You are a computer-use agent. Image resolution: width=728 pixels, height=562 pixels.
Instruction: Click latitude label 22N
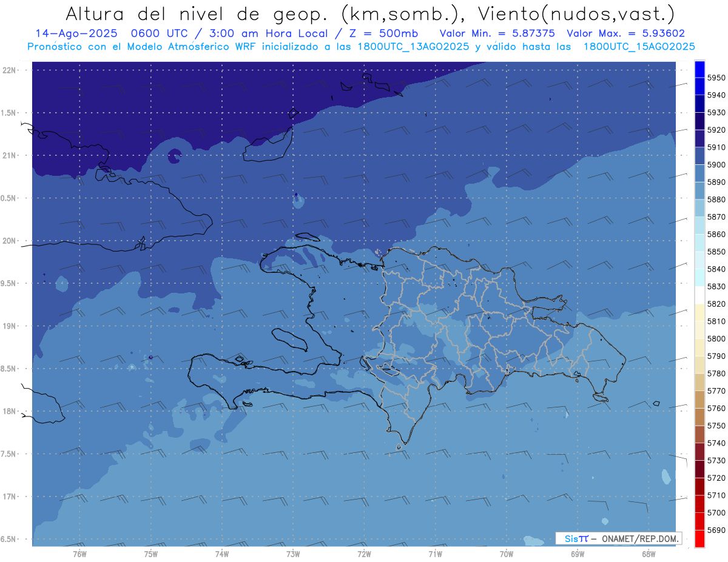[x=9, y=70]
